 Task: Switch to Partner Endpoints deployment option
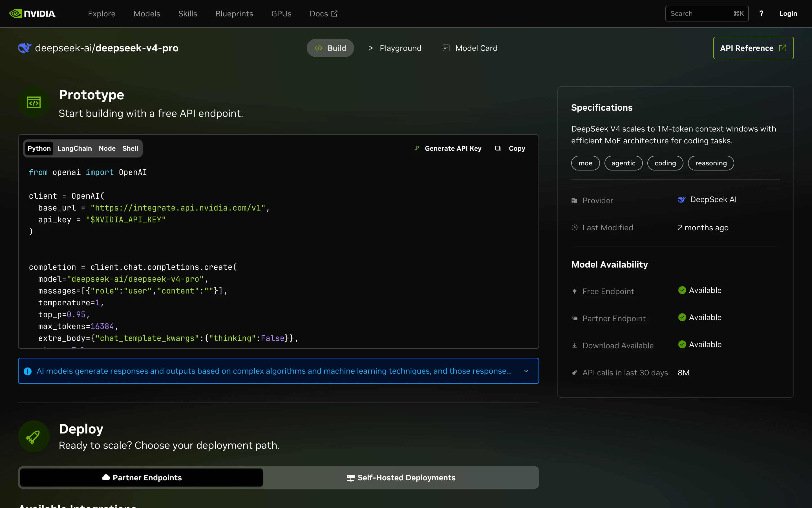tap(142, 478)
